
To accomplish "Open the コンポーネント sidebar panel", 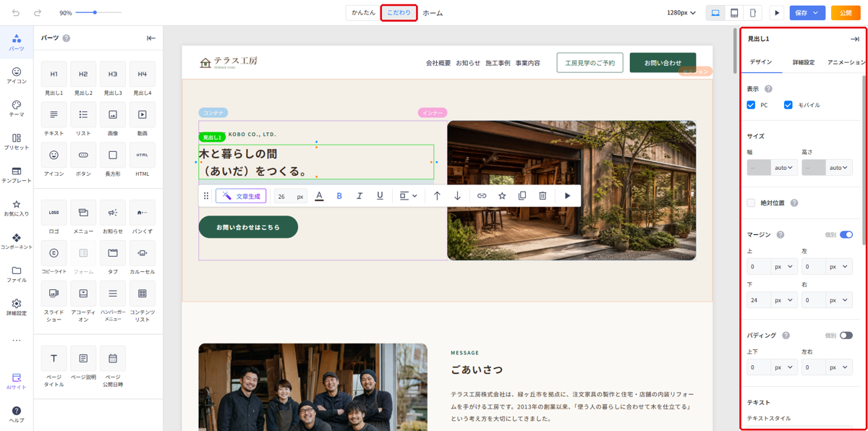I will point(16,242).
